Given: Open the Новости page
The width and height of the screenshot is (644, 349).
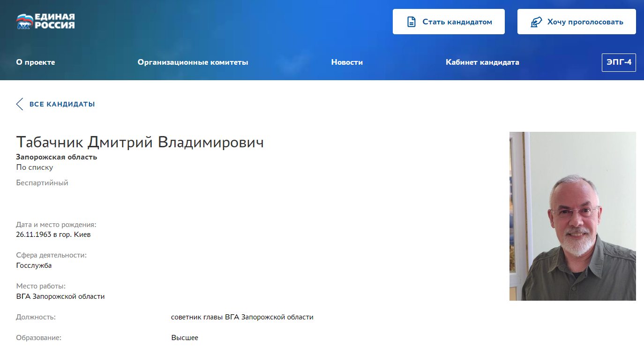Looking at the screenshot, I should point(347,62).
